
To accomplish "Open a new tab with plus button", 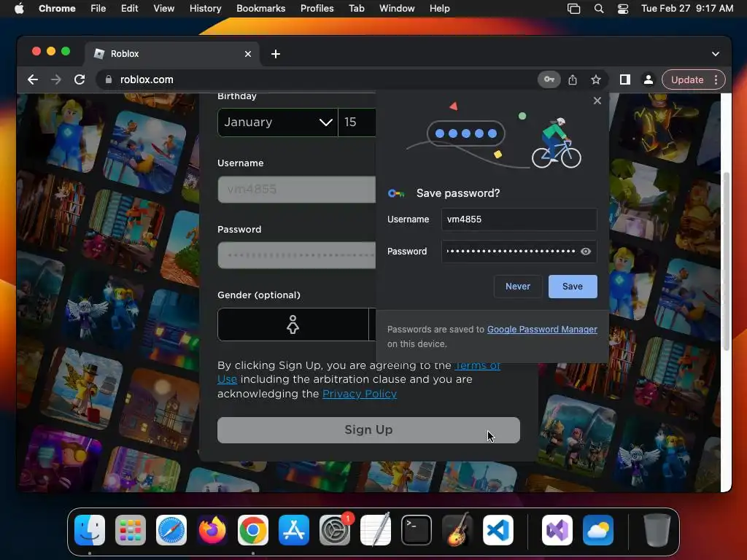I will (x=275, y=54).
